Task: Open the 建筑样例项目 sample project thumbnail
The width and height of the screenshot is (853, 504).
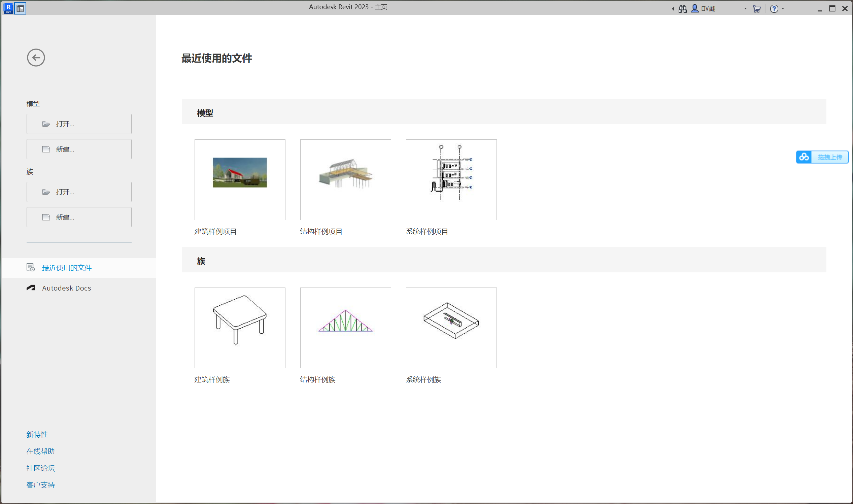Action: point(240,179)
